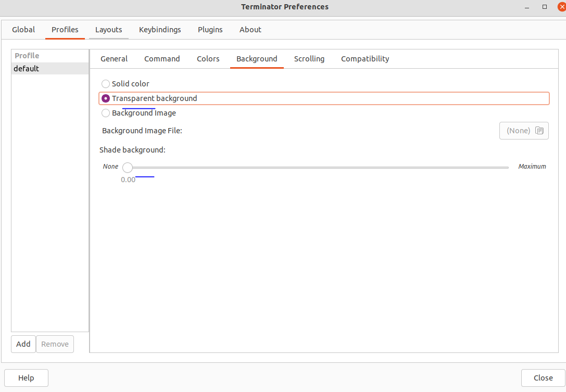
Task: Switch to the Global tab
Action: point(23,30)
